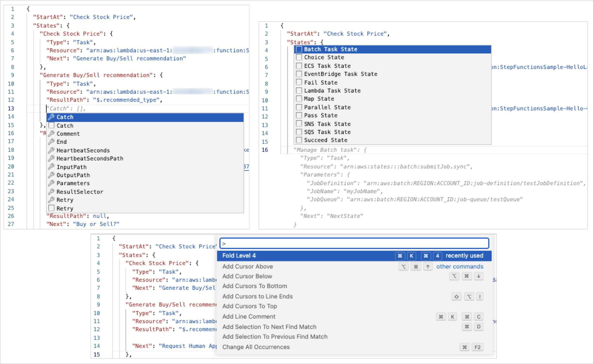
Task: Focus the command palette search field
Action: [354, 244]
